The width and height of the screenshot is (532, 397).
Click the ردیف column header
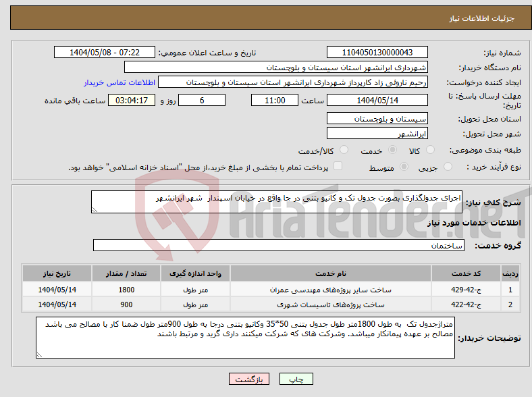(510, 273)
